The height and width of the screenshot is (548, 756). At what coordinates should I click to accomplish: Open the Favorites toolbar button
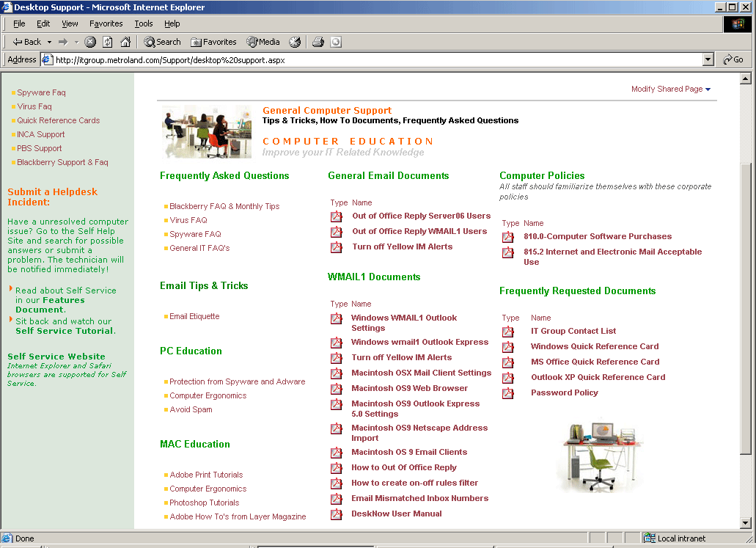click(213, 42)
